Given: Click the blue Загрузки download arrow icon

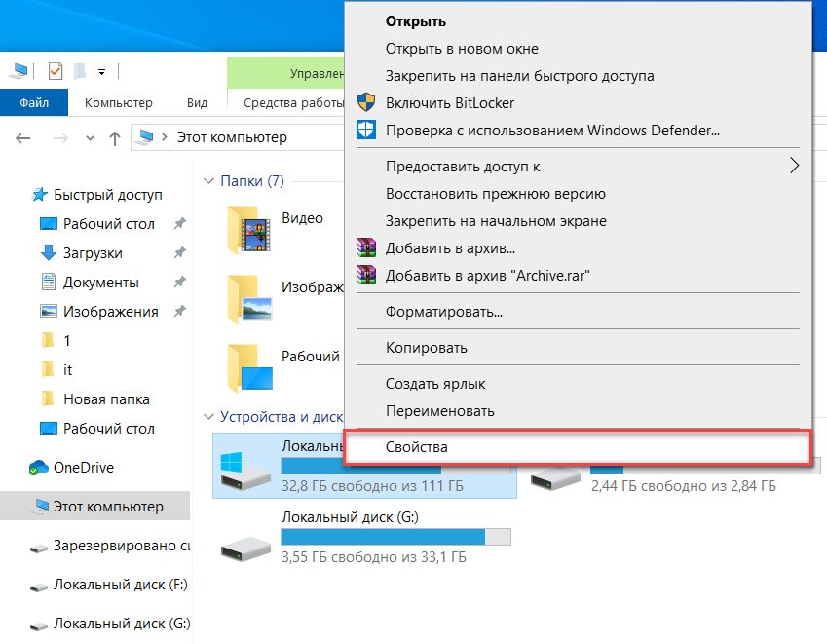Looking at the screenshot, I should tap(49, 252).
